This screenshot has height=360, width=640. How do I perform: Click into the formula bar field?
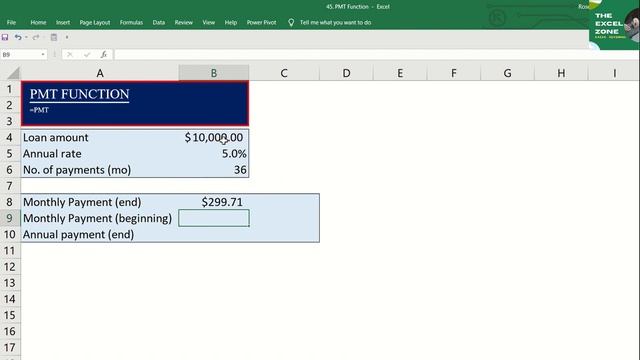[x=376, y=54]
